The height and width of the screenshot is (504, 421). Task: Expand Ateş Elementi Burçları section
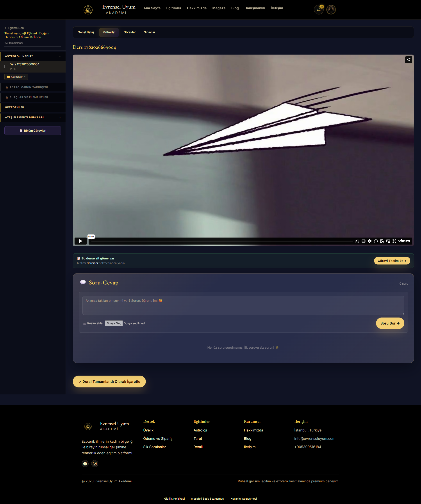point(33,117)
